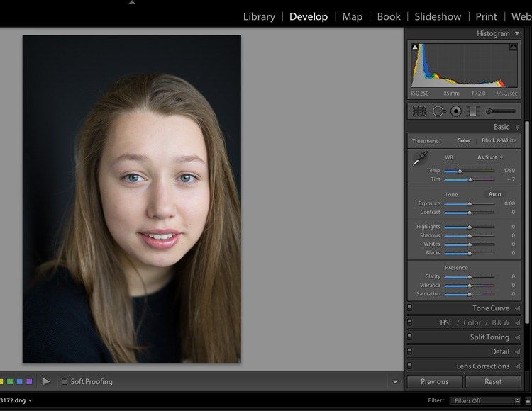
Task: Select the Spot Removal tool
Action: click(x=438, y=111)
